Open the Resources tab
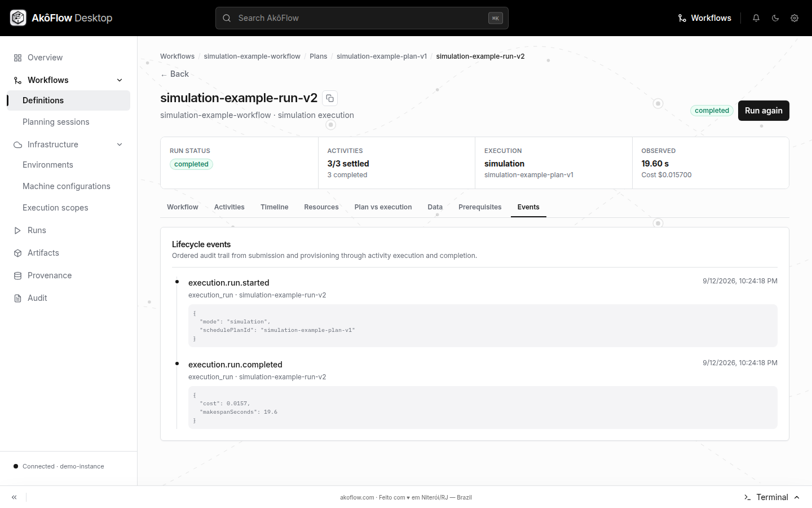Image resolution: width=812 pixels, height=508 pixels. (321, 207)
